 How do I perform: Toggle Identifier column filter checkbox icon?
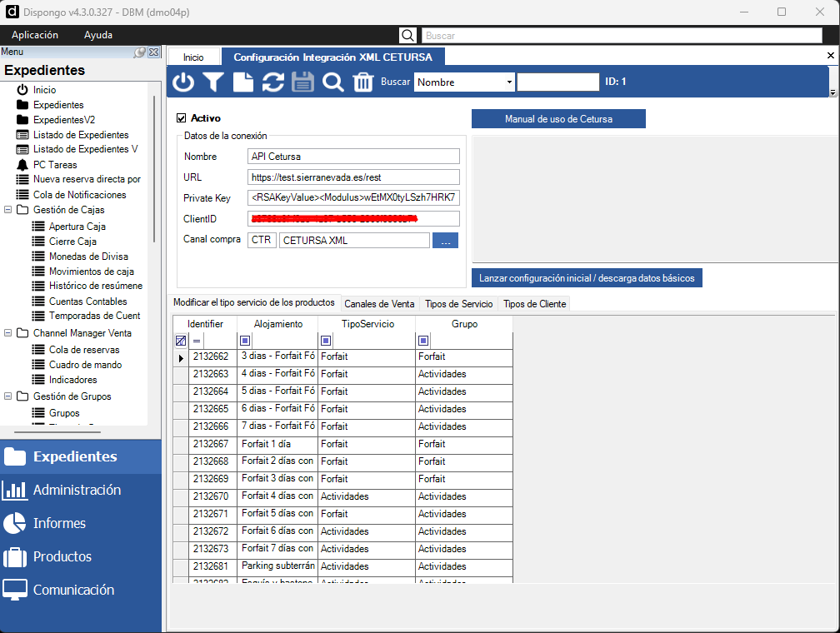pyautogui.click(x=181, y=341)
